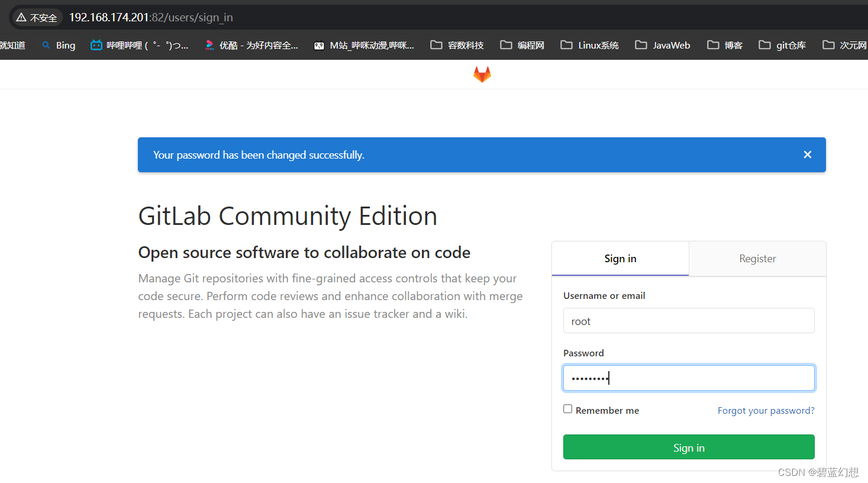The width and height of the screenshot is (868, 483).
Task: Click the insecure connection warning icon
Action: 21,18
